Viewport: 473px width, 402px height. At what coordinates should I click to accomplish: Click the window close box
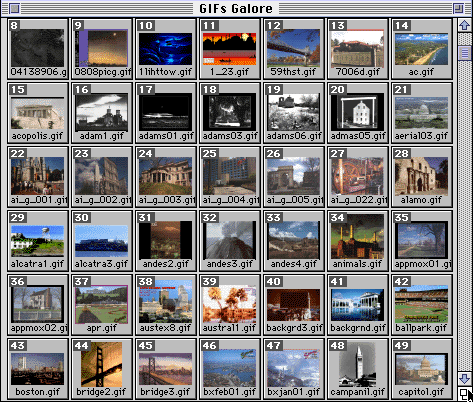click(x=14, y=8)
